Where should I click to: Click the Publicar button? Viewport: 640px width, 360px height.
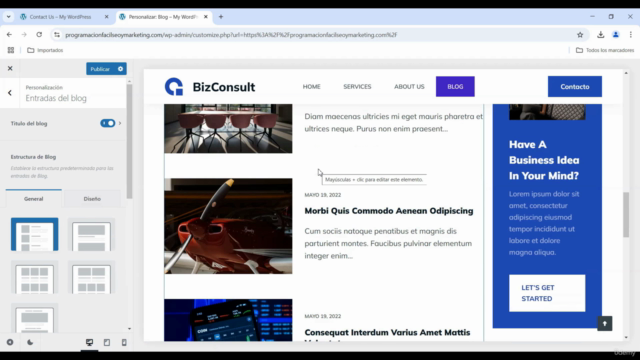100,69
